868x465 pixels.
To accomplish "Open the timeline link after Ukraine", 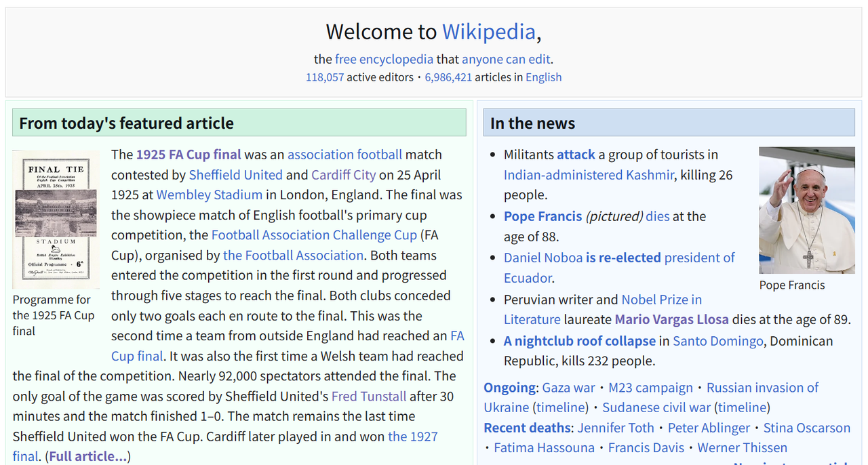I will point(560,407).
